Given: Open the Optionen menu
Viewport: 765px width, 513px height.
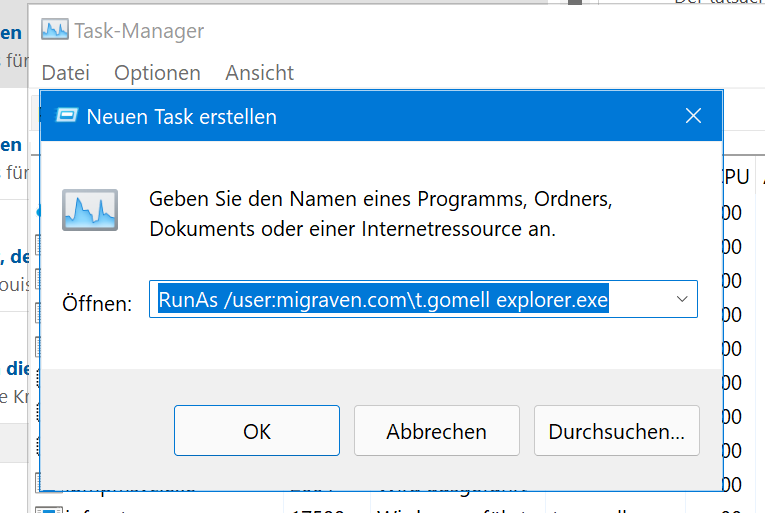Looking at the screenshot, I should click(157, 73).
